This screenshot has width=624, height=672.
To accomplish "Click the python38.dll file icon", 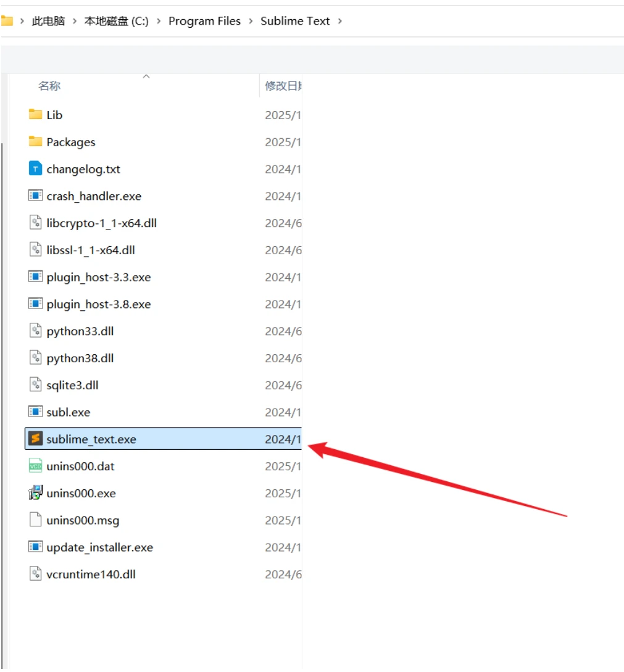I will coord(35,357).
